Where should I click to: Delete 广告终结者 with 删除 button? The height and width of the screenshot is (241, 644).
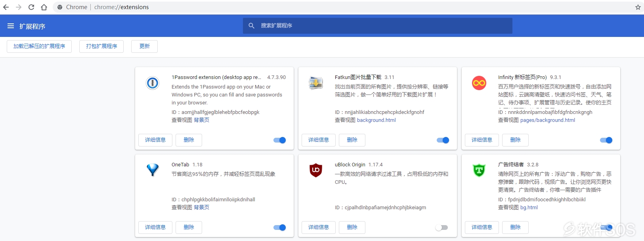pyautogui.click(x=516, y=228)
